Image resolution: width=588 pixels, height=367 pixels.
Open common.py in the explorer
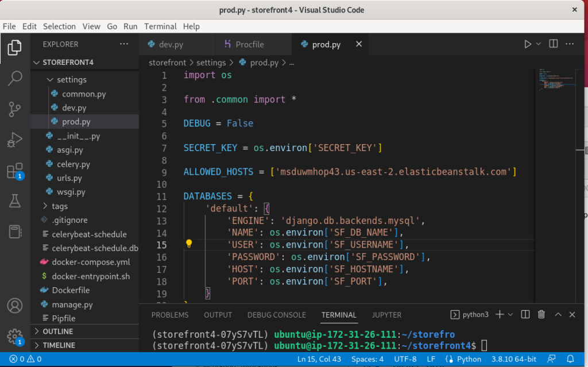click(x=84, y=94)
